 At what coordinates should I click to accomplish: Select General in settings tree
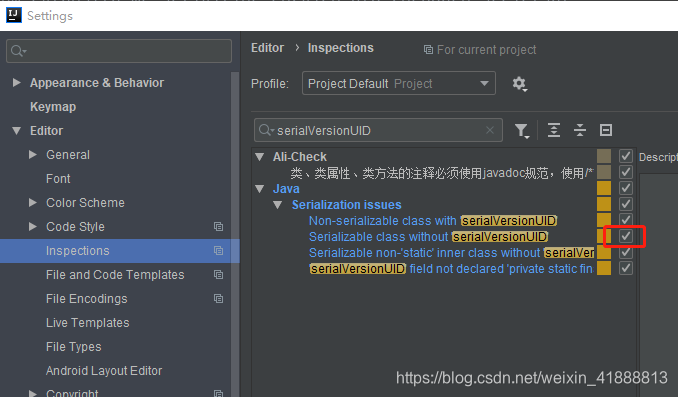(68, 155)
